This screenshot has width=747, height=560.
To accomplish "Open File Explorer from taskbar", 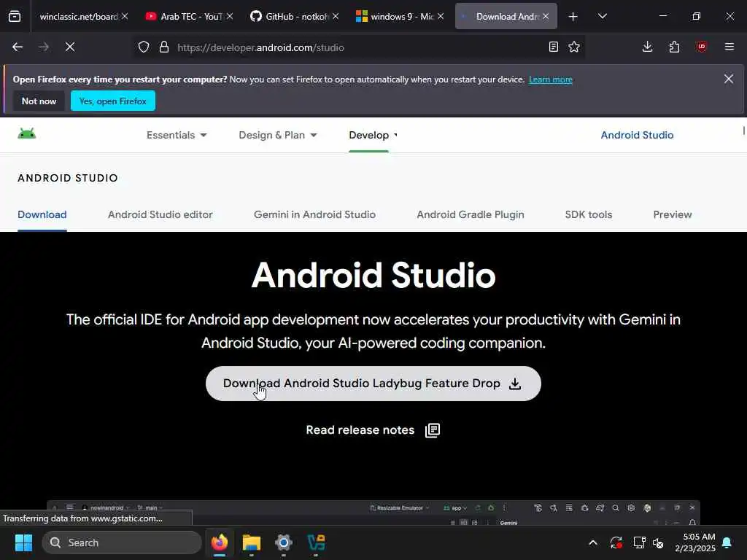I will click(252, 542).
